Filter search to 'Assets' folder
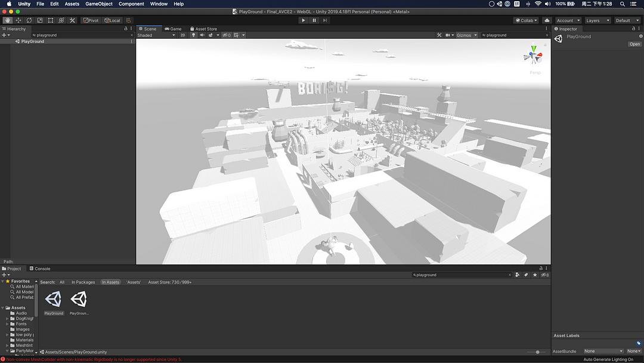The width and height of the screenshot is (644, 363). tap(134, 282)
